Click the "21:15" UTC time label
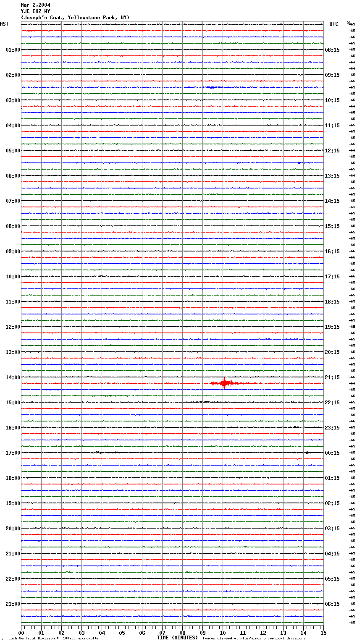Screen dimensions: 357x644 332,377
